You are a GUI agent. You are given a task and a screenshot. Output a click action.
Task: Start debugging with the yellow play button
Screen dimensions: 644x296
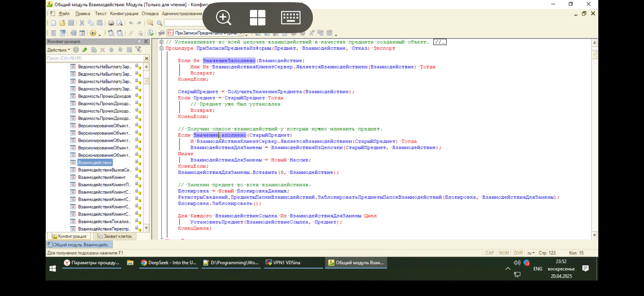93,33
